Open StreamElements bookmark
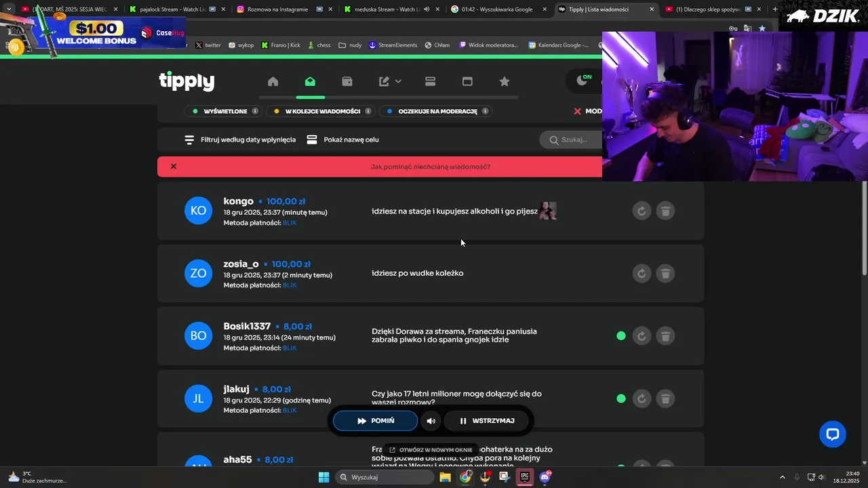This screenshot has height=488, width=868. pos(393,45)
